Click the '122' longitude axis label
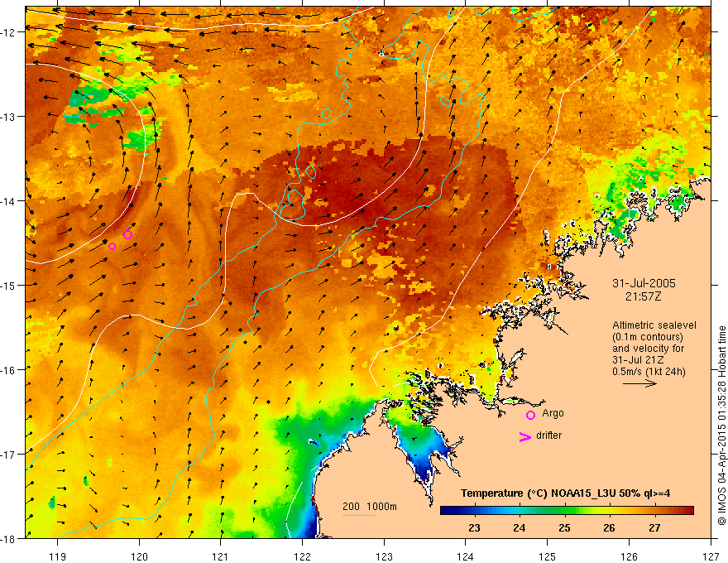 point(302,556)
